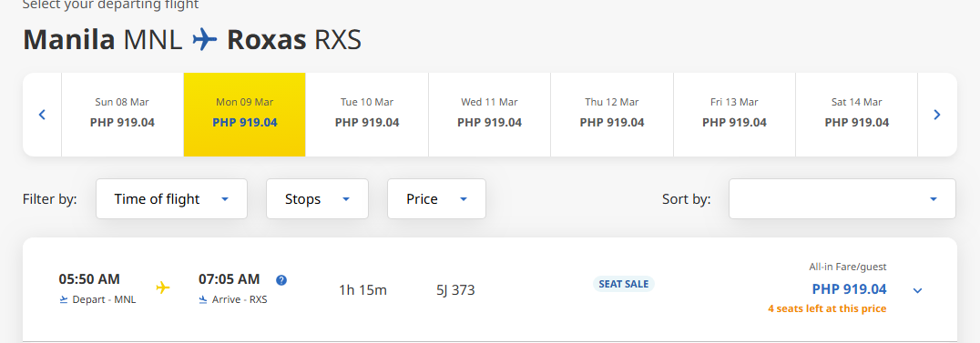
Task: Open the Time of flight filter dropdown
Action: click(172, 198)
